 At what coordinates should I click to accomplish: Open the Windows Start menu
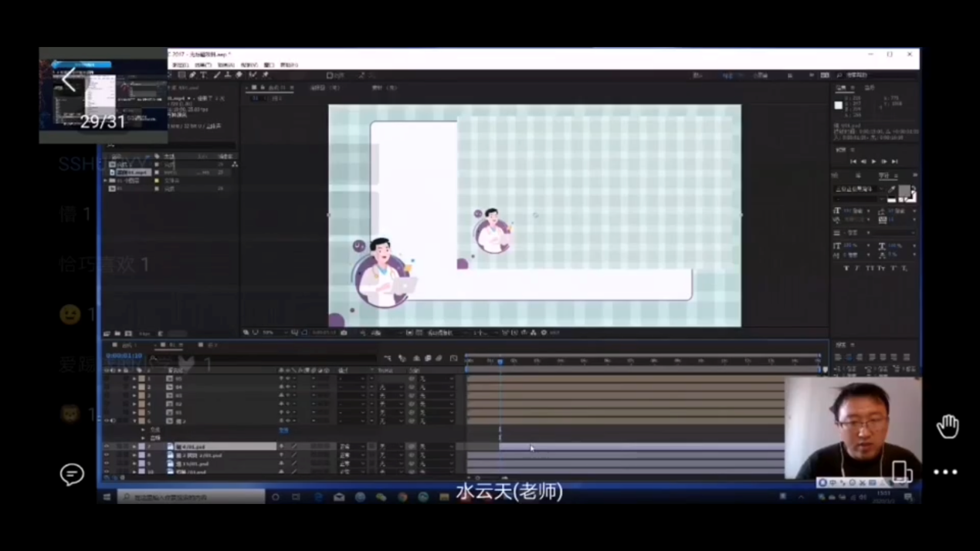click(107, 497)
